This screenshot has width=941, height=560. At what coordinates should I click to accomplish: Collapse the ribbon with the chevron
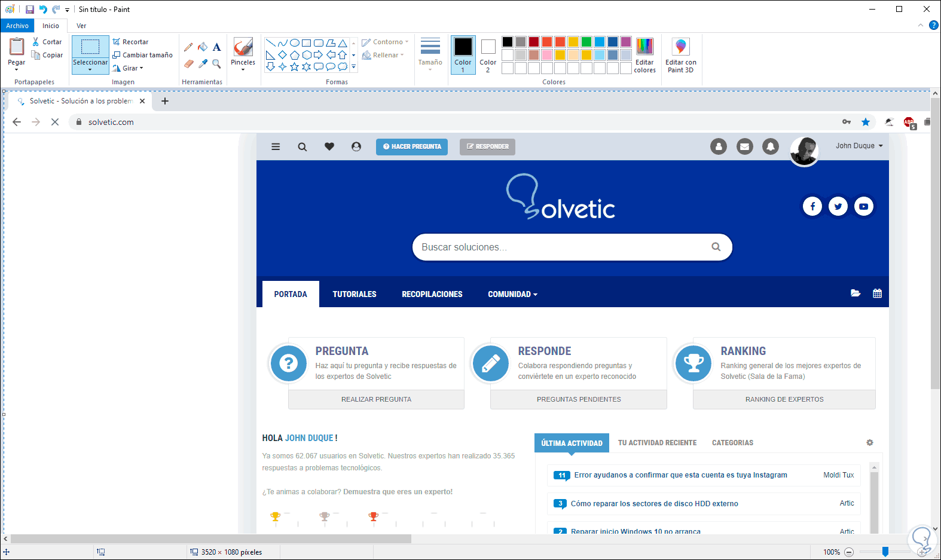tap(921, 25)
